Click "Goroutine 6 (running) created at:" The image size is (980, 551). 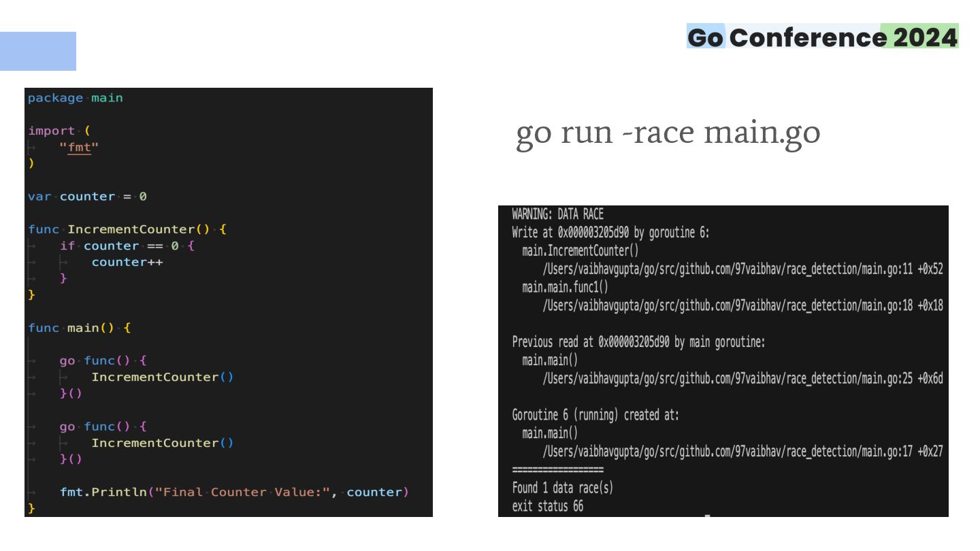point(595,415)
